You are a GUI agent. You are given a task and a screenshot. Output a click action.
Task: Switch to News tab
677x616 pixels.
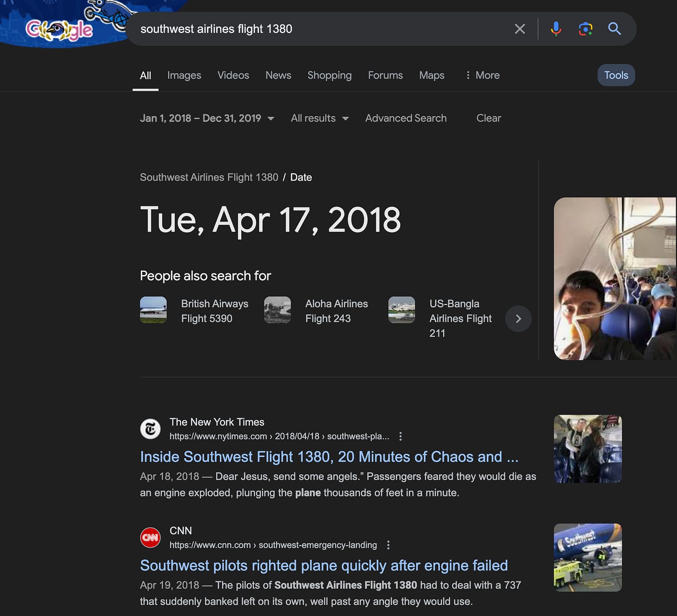[x=279, y=75]
